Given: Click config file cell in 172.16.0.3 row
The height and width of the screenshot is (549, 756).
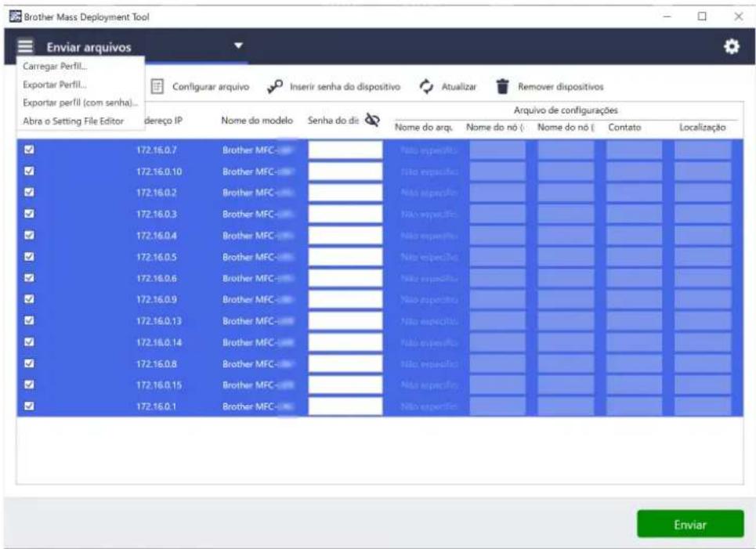Looking at the screenshot, I should pos(429,214).
